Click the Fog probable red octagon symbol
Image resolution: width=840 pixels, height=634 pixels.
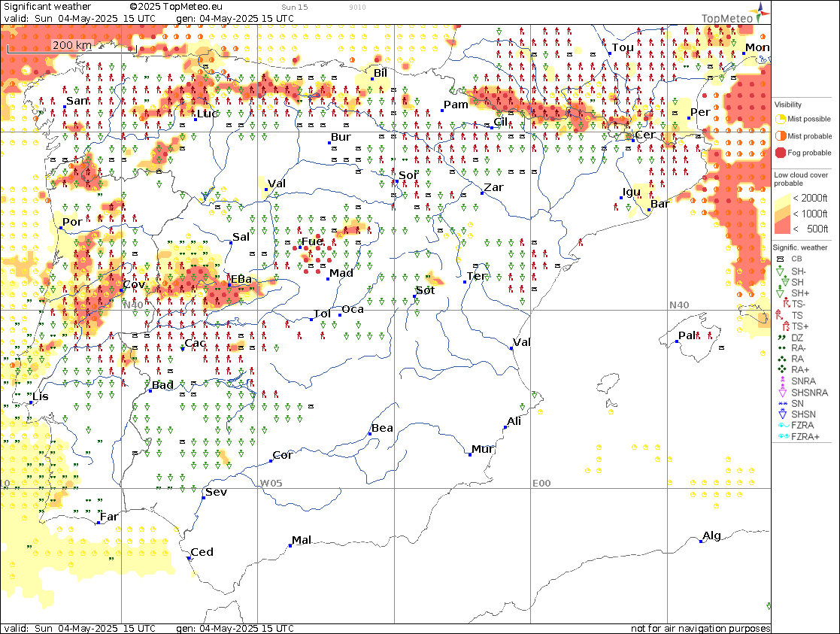(781, 153)
